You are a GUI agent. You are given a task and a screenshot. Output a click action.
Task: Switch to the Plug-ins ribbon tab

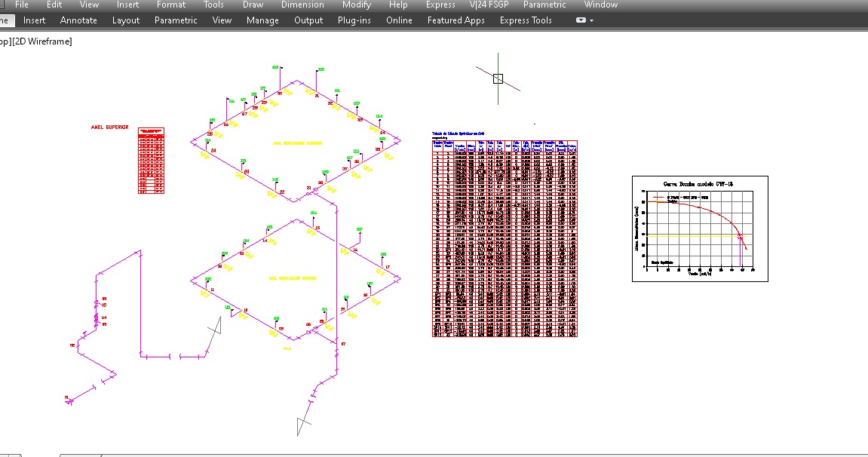click(x=354, y=20)
